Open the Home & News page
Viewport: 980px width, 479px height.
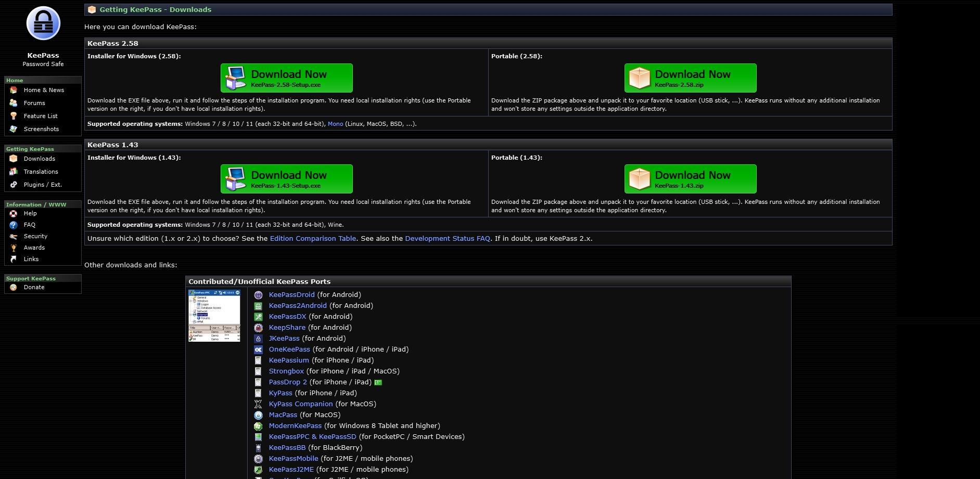44,90
